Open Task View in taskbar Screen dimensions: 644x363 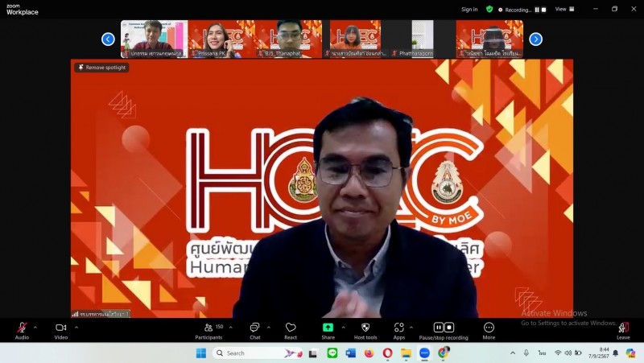(313, 353)
